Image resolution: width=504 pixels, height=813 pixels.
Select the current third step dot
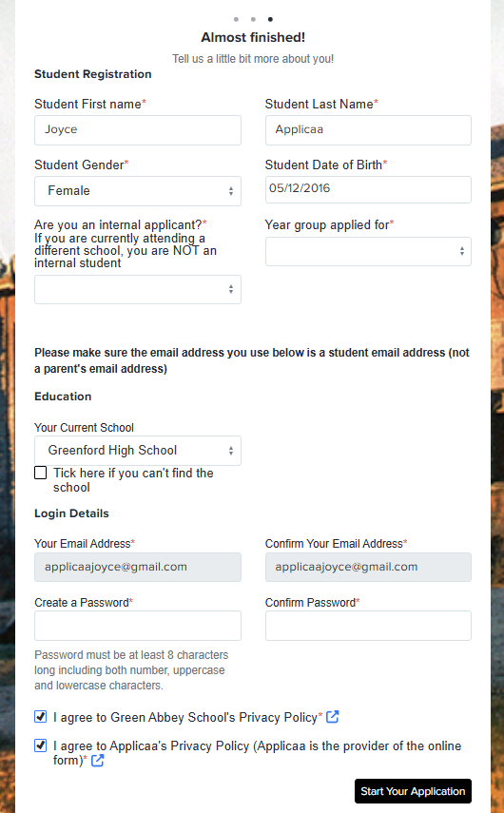pos(270,19)
